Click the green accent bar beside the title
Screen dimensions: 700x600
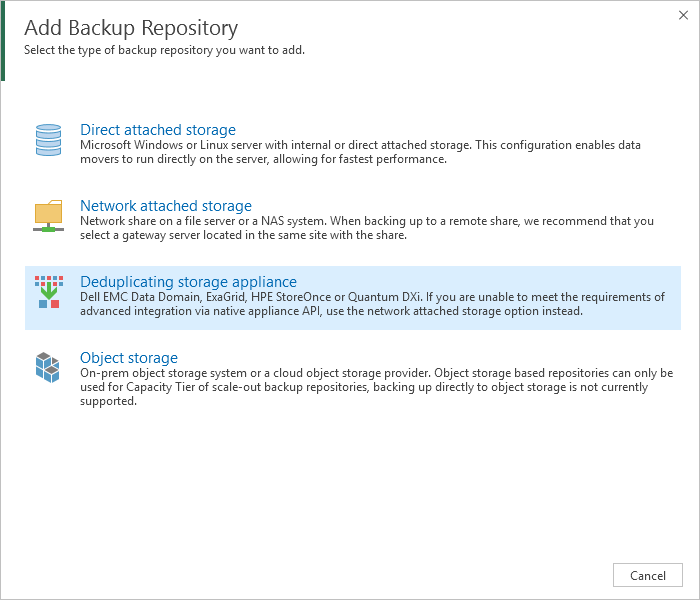point(3,41)
